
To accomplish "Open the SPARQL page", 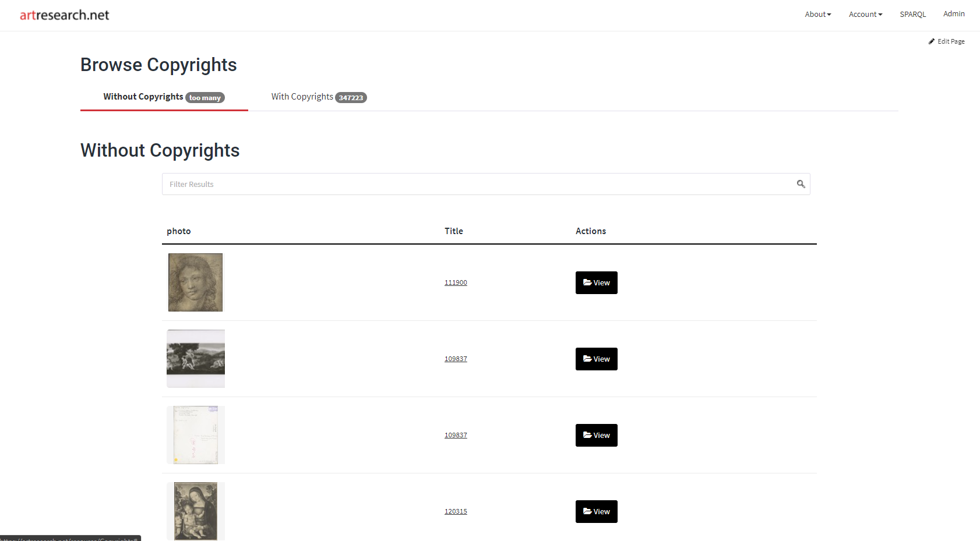I will [x=912, y=13].
